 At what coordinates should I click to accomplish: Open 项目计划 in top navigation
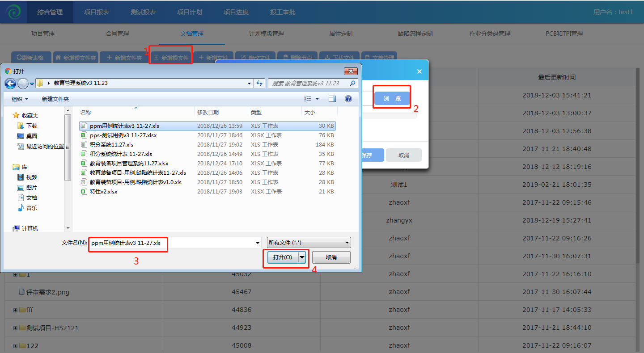[189, 12]
